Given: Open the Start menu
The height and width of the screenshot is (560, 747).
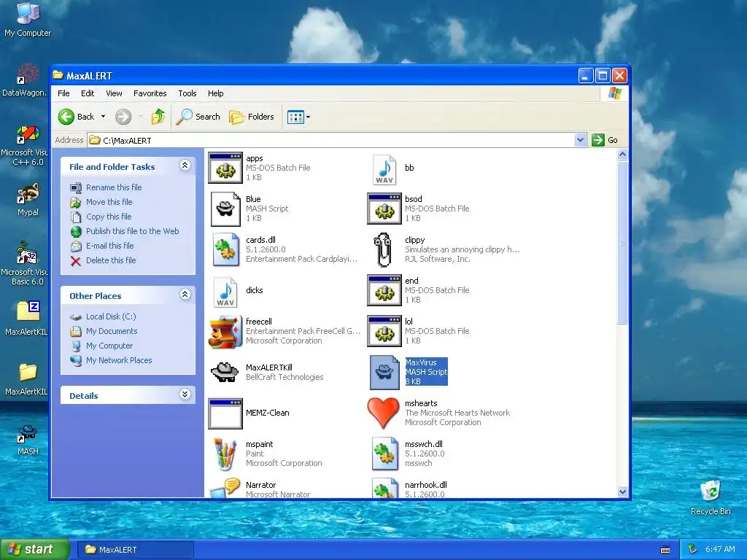Looking at the screenshot, I should pyautogui.click(x=35, y=550).
